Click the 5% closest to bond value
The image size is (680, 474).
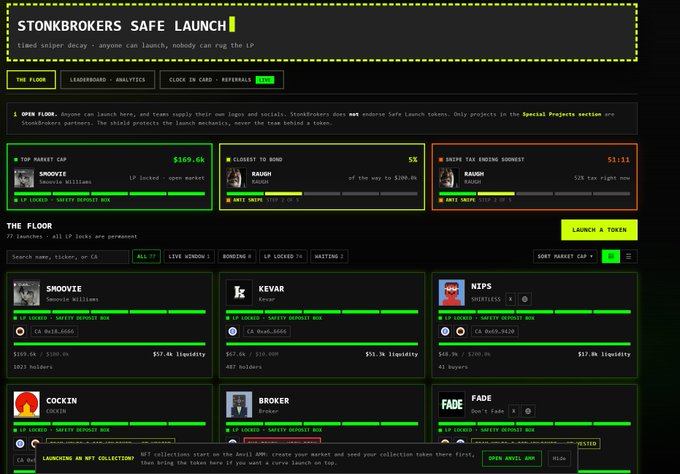tap(412, 160)
